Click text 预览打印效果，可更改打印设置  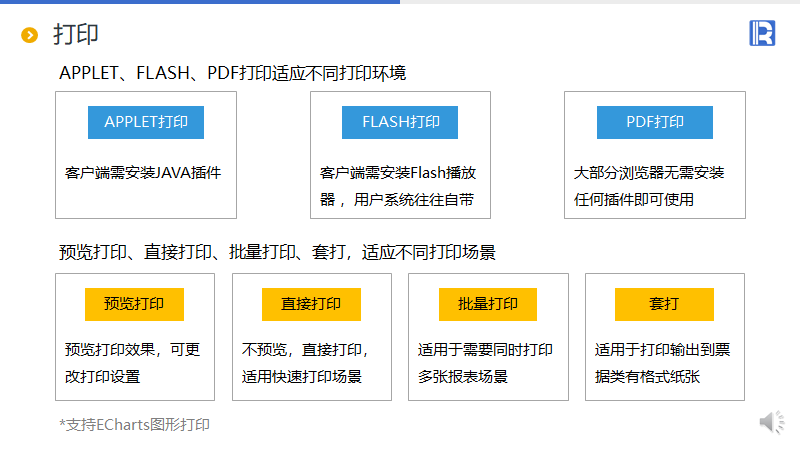133,363
